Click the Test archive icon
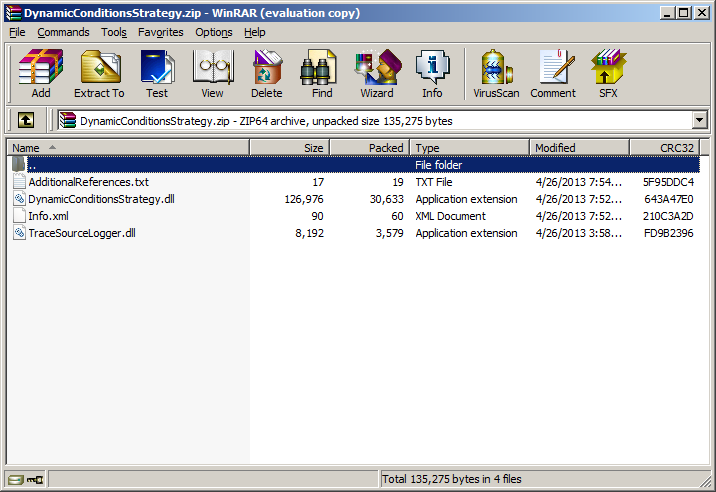Image resolution: width=716 pixels, height=492 pixels. (x=157, y=67)
